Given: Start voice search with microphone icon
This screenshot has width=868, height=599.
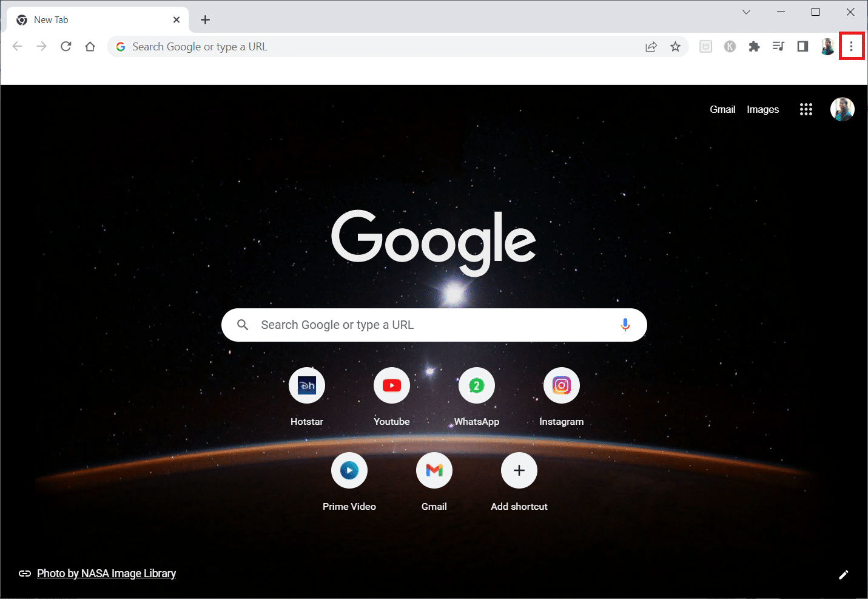Looking at the screenshot, I should click(625, 325).
